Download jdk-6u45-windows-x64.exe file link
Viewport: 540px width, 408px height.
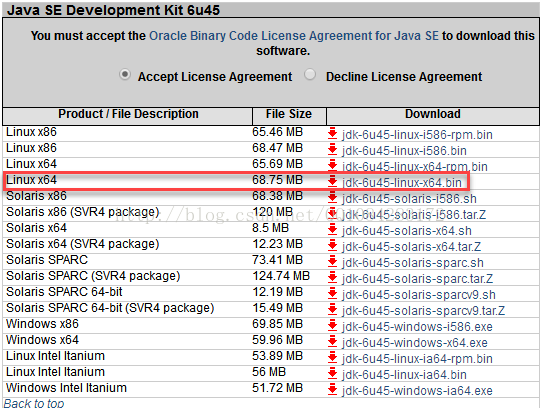click(x=415, y=343)
